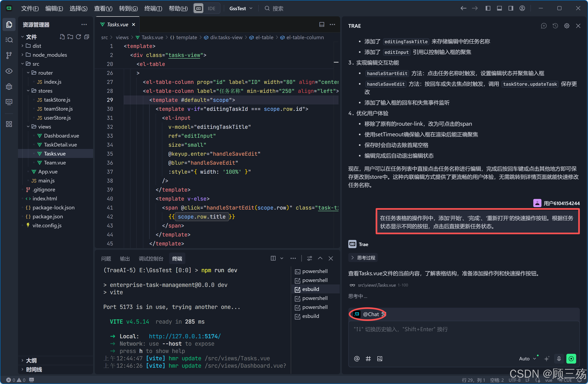Open the Source Control sidebar icon
Image resolution: width=588 pixels, height=384 pixels.
point(9,55)
